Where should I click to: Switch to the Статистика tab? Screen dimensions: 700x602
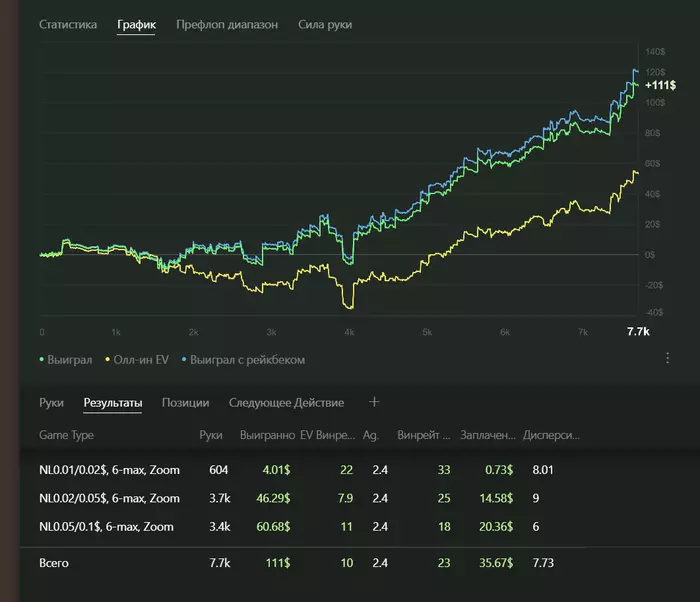point(68,24)
